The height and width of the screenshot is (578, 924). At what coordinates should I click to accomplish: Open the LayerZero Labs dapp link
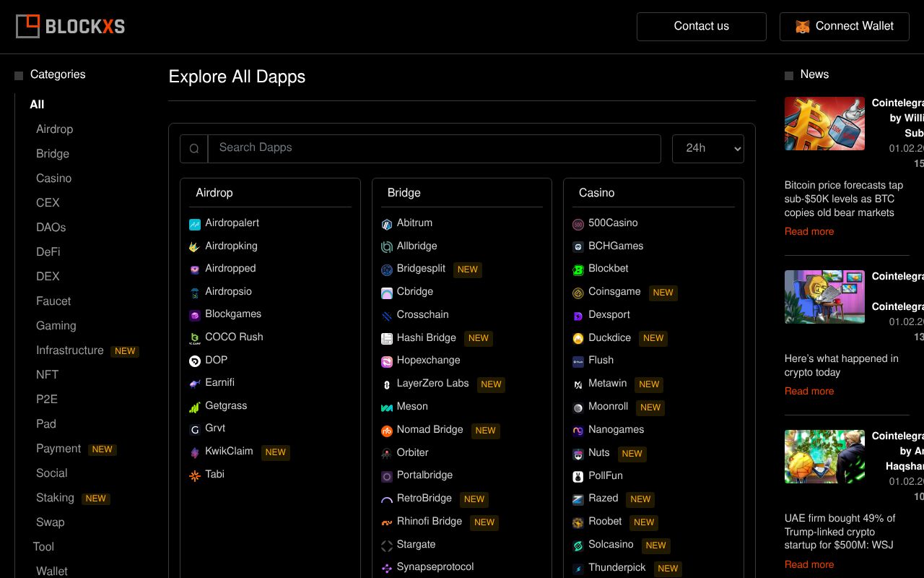(x=432, y=384)
